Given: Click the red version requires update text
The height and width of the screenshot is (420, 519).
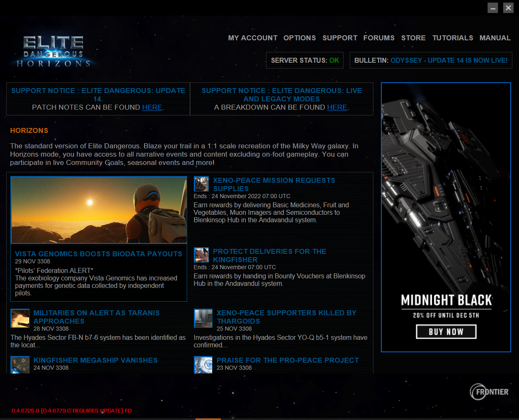Looking at the screenshot, I should click(72, 411).
